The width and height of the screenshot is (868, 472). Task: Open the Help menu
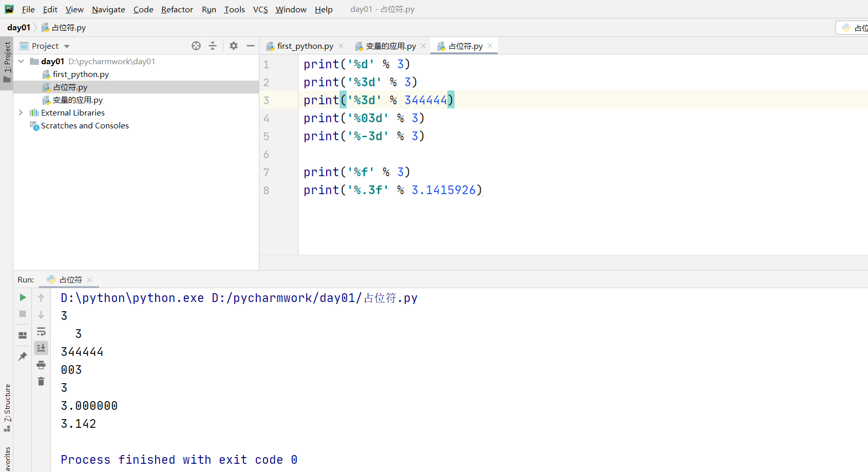coord(324,9)
